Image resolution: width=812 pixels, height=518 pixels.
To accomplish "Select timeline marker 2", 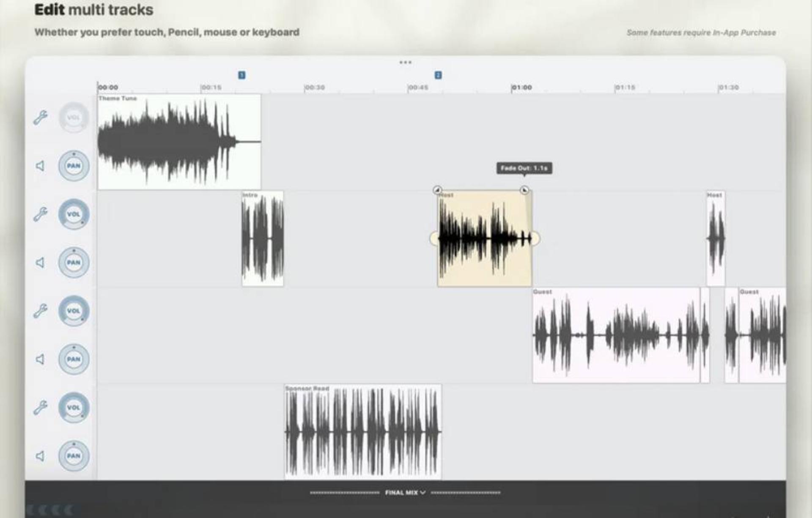I will coord(438,75).
